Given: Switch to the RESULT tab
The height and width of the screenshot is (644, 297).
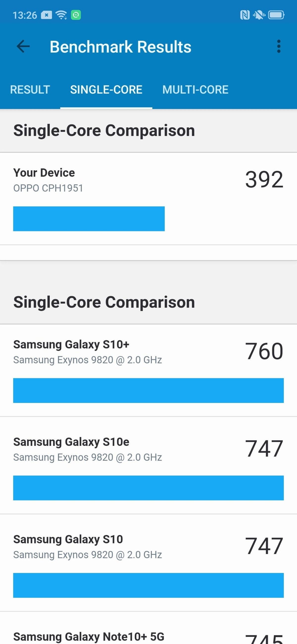Looking at the screenshot, I should click(x=30, y=89).
